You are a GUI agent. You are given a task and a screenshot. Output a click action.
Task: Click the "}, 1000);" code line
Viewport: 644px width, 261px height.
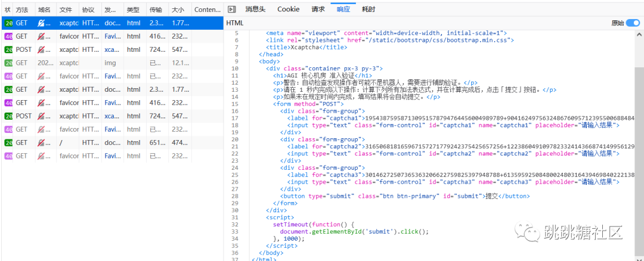pyautogui.click(x=289, y=238)
